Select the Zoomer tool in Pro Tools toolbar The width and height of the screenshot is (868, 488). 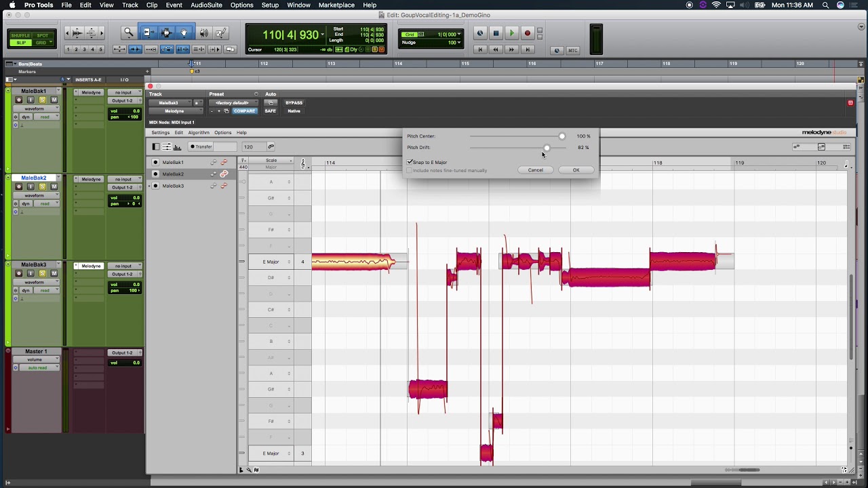coord(128,33)
